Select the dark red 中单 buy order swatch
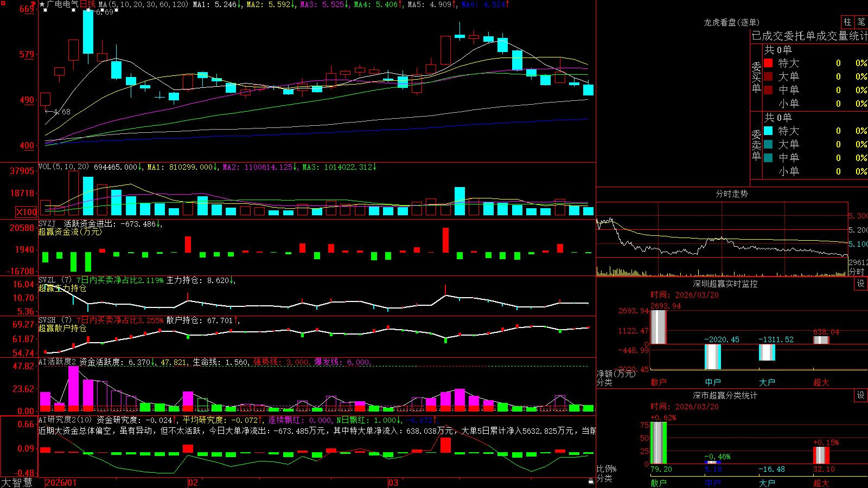This screenshot has width=868, height=488. click(x=768, y=90)
